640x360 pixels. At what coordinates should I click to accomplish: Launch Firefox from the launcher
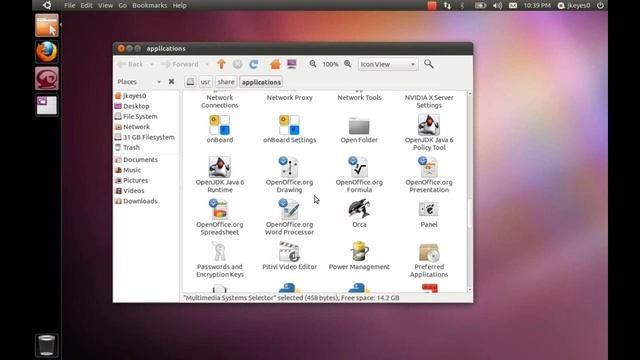click(x=47, y=52)
